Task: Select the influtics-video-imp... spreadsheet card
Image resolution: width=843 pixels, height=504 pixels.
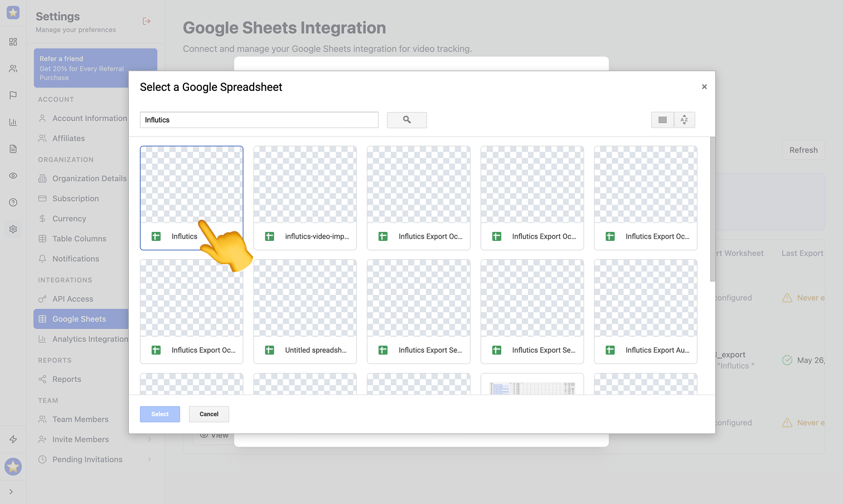Action: click(x=305, y=198)
